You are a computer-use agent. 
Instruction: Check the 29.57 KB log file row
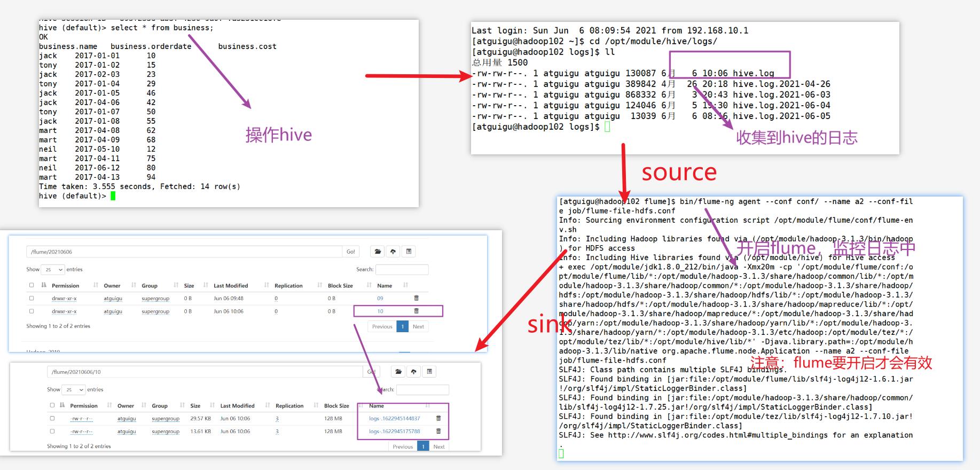[x=52, y=418]
